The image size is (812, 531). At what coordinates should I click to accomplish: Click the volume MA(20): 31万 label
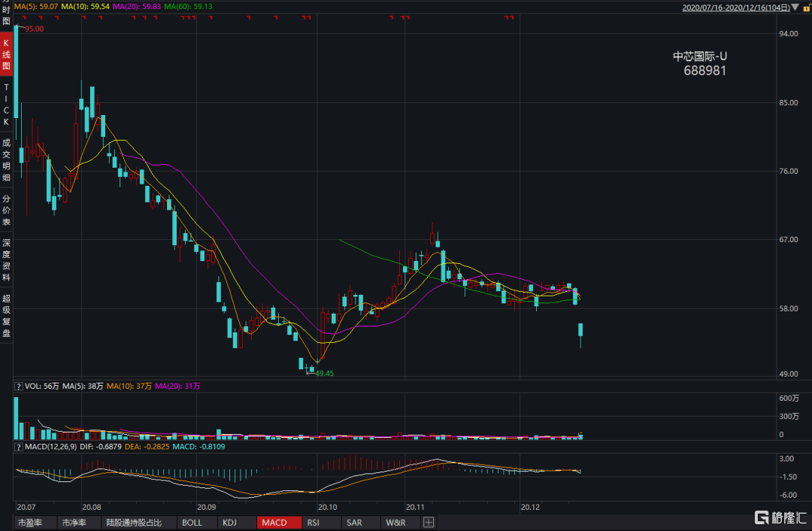coord(177,387)
